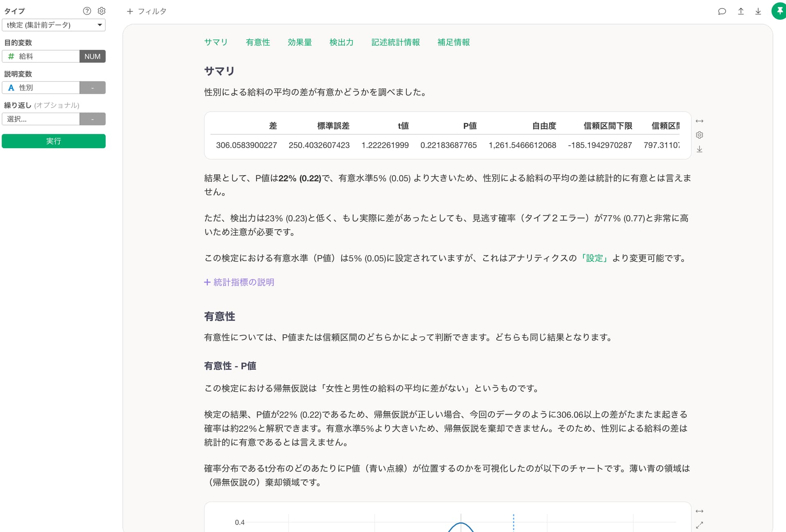Jump to the 記述統計情報 tab

[395, 42]
